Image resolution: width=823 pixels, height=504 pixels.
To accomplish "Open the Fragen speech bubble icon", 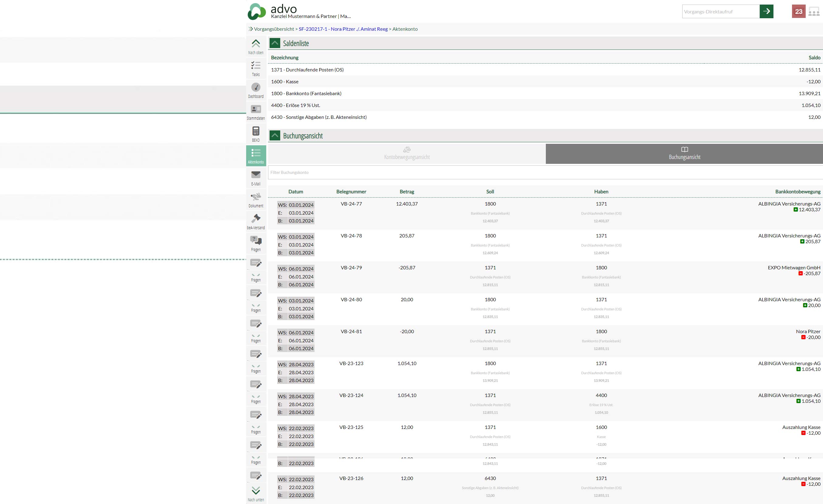I will coord(256,240).
